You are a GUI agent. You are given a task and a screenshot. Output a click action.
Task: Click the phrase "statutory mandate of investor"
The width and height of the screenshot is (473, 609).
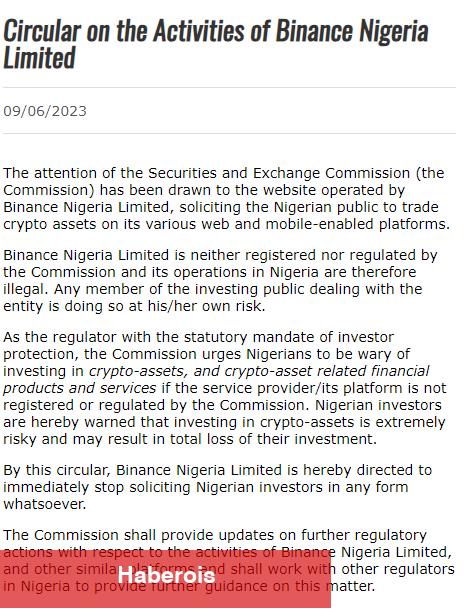pyautogui.click(x=289, y=337)
